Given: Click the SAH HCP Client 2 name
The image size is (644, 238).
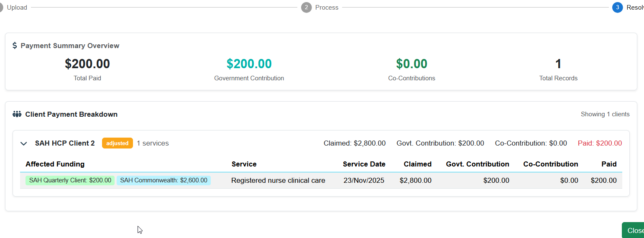Looking at the screenshot, I should pyautogui.click(x=65, y=143).
